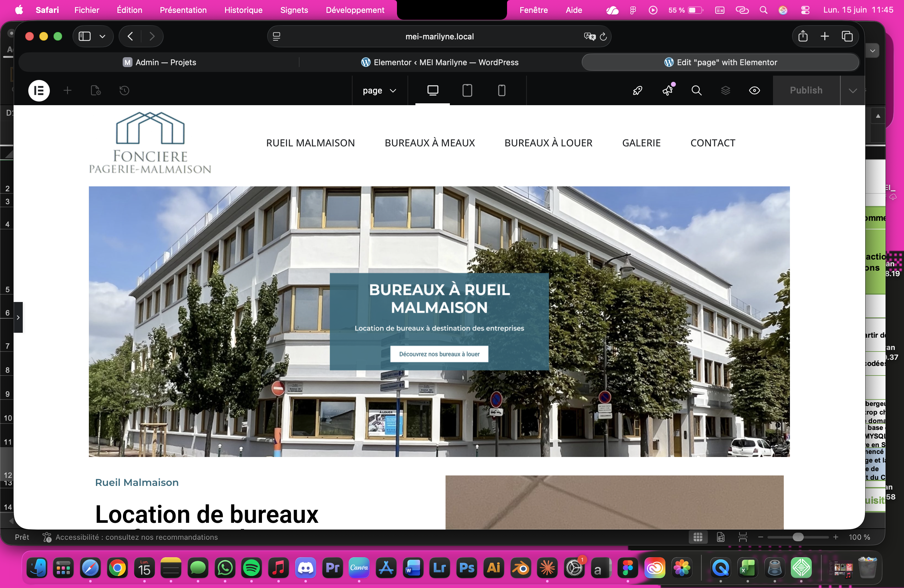904x588 pixels.
Task: Open Spotlight search in menu bar
Action: pyautogui.click(x=763, y=10)
